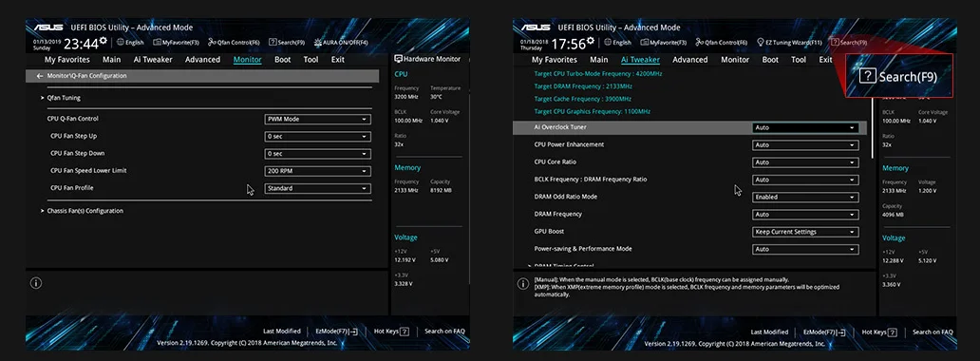The width and height of the screenshot is (980, 361).
Task: Click the clock gear icon in right BIOS screen
Action: 591,41
